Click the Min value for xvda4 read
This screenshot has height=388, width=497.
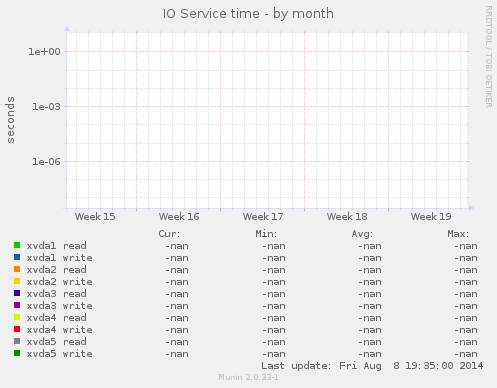tap(274, 318)
